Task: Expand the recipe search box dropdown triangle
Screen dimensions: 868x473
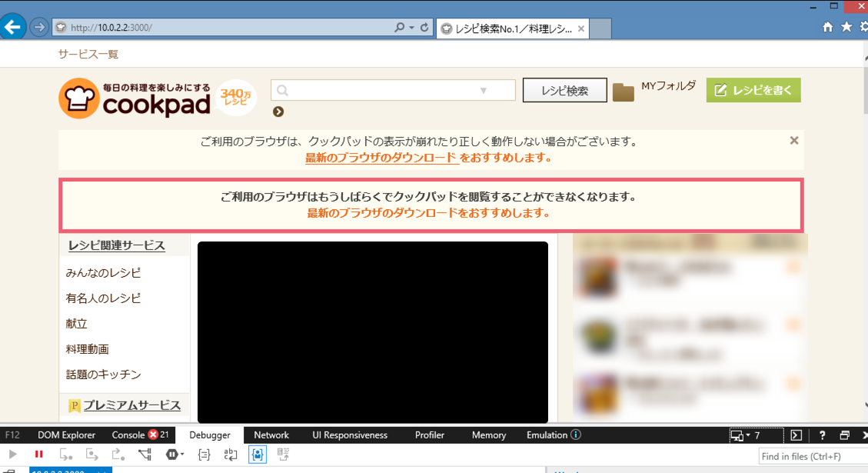Action: (484, 90)
